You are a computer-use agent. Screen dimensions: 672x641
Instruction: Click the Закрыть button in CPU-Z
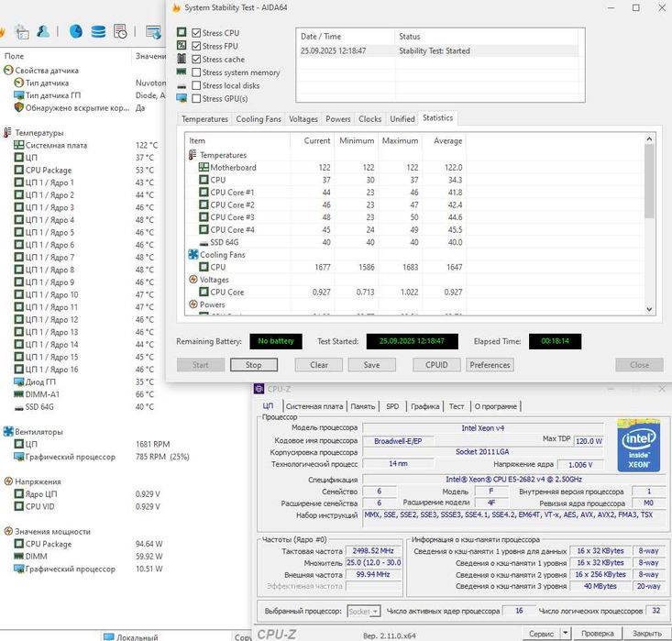[646, 634]
